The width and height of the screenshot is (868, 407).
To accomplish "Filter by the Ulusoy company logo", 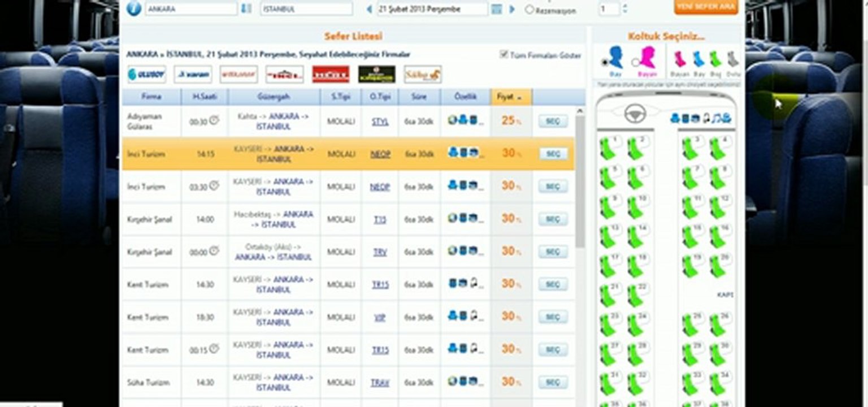I will tap(146, 74).
